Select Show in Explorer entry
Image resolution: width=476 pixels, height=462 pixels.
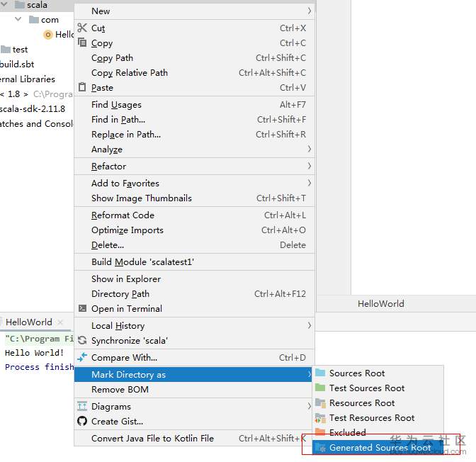coord(194,279)
